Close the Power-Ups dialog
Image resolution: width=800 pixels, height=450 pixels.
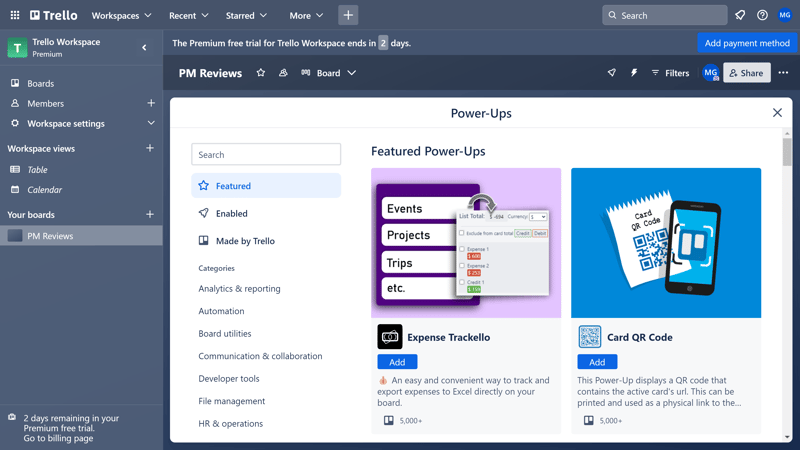(x=777, y=113)
